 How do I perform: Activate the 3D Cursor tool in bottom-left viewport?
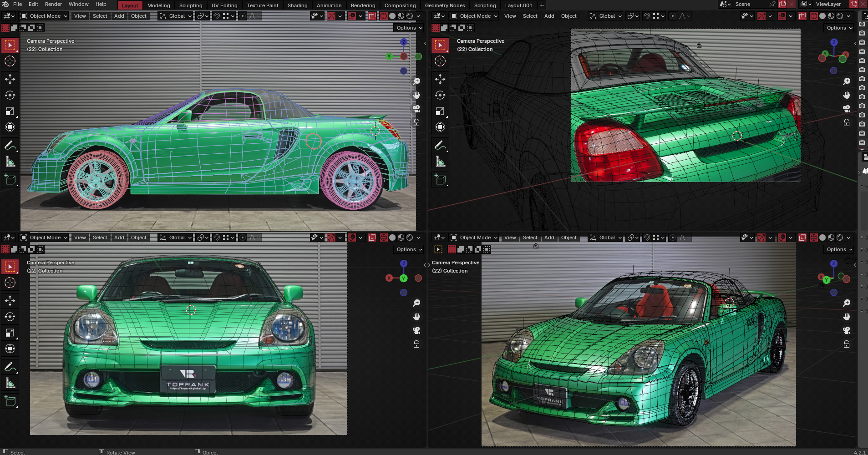pyautogui.click(x=10, y=283)
